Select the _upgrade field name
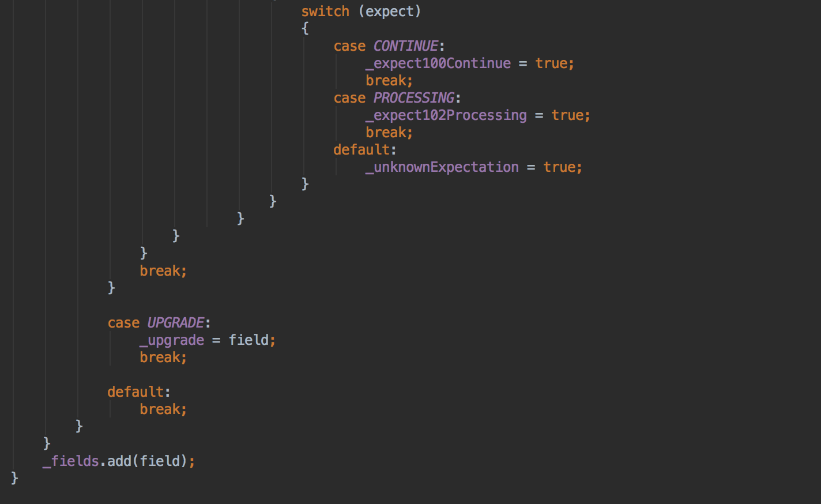821x504 pixels. pos(172,340)
